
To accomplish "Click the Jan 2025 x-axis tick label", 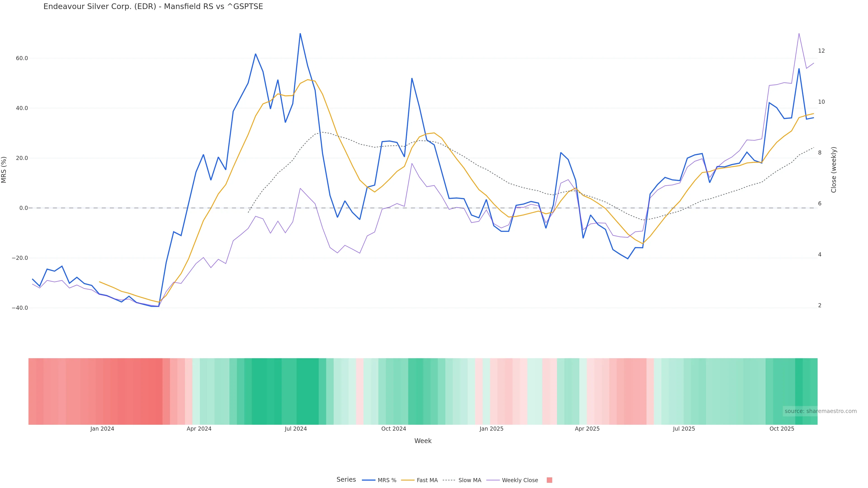I will [x=491, y=429].
